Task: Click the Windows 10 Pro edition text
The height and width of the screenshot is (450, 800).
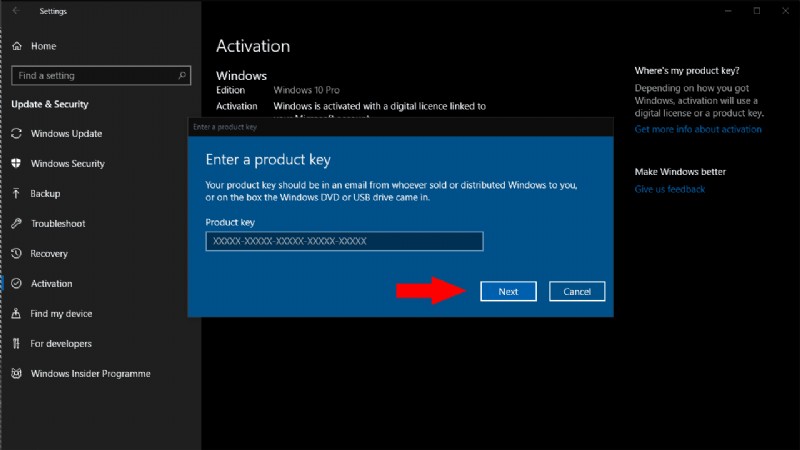Action: pyautogui.click(x=306, y=90)
